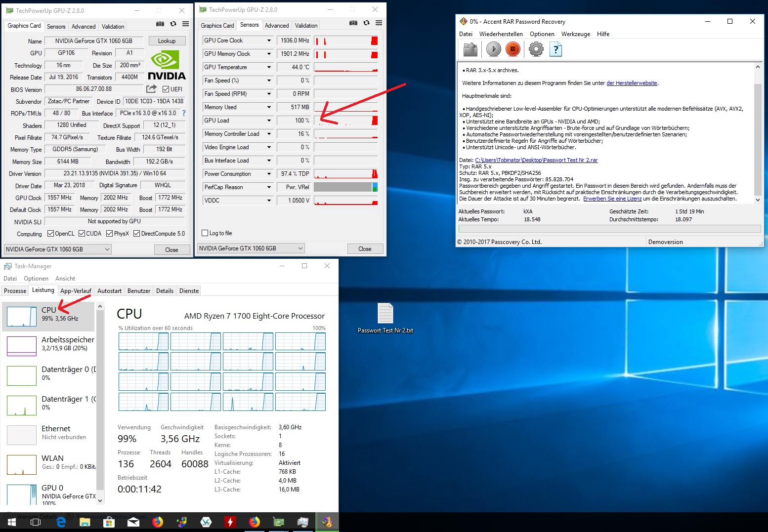Open GPU selector combo in Graphics Card window
The height and width of the screenshot is (532, 768).
point(58,249)
